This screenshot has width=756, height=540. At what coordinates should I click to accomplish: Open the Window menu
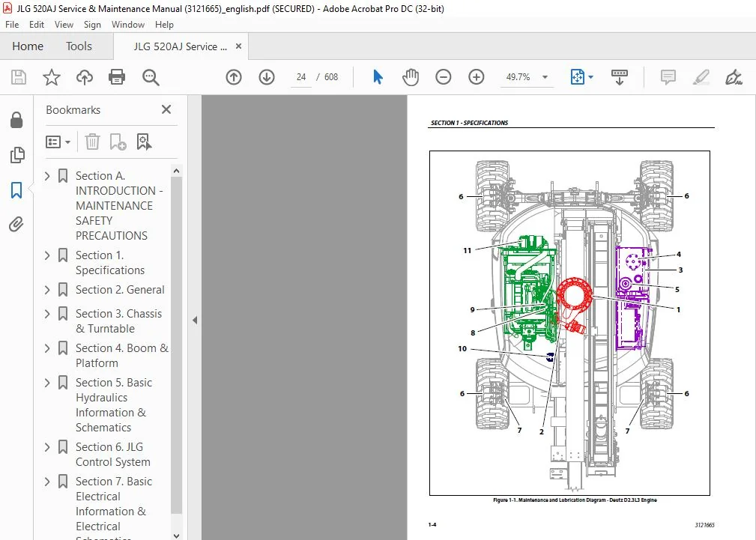tap(128, 25)
